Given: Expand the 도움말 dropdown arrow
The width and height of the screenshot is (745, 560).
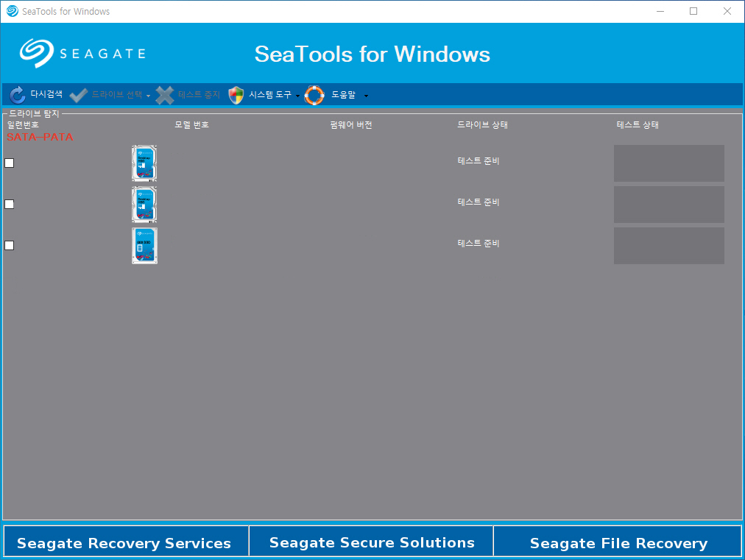Looking at the screenshot, I should click(x=366, y=96).
